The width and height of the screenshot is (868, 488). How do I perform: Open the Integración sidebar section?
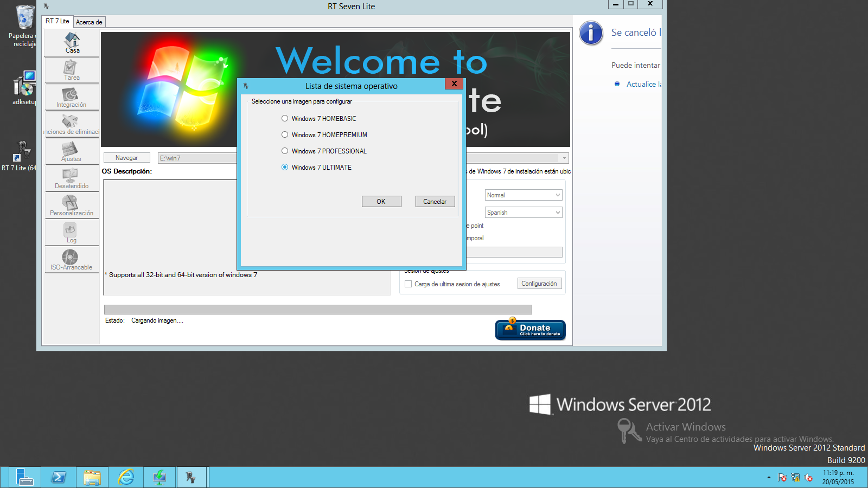click(x=72, y=97)
